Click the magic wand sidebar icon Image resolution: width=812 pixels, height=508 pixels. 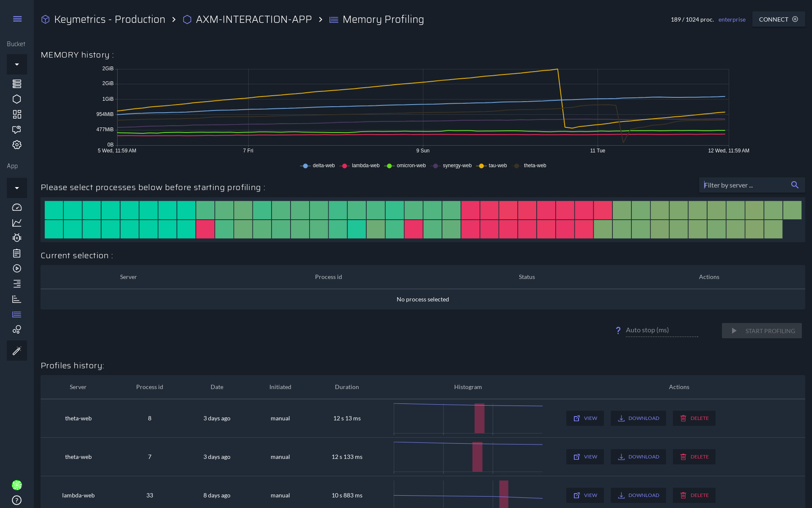17,351
